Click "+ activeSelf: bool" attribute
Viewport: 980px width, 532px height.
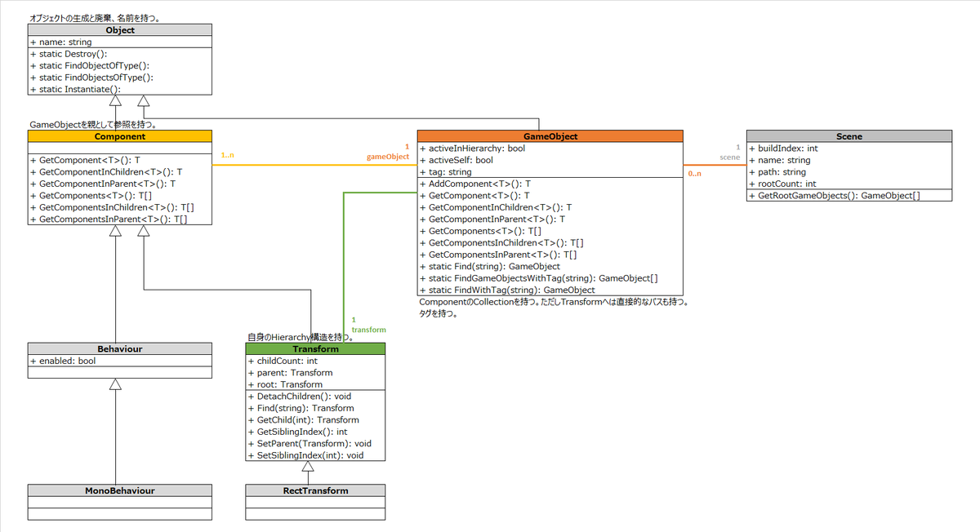tap(456, 161)
